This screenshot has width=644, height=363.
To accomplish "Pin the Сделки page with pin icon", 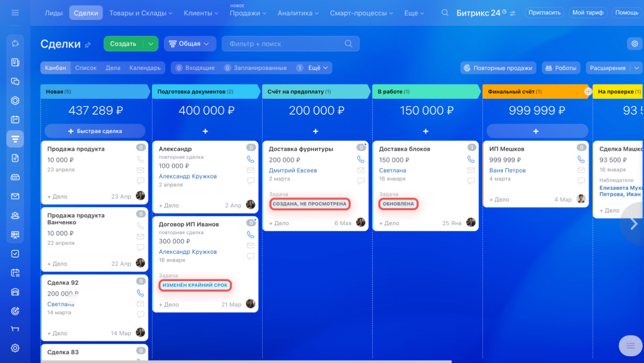I will click(88, 45).
